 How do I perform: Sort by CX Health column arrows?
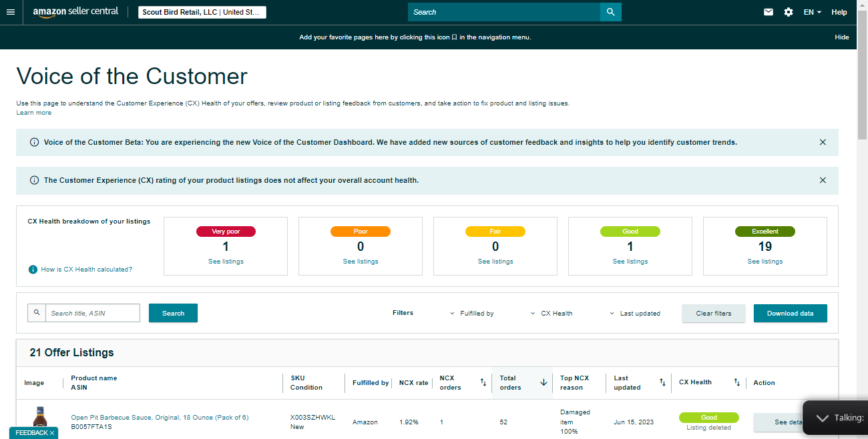pyautogui.click(x=737, y=382)
